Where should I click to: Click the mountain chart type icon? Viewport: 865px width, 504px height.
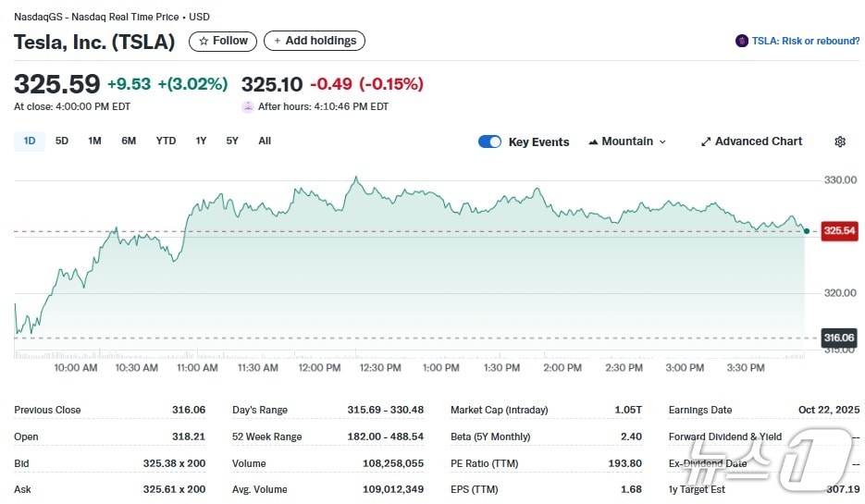coord(592,141)
